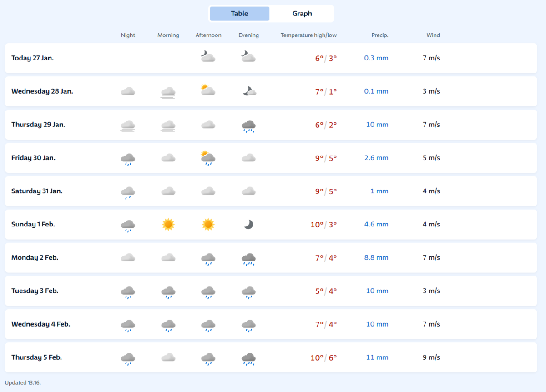Click Sunday 1 Feb. morning sun icon

point(168,224)
